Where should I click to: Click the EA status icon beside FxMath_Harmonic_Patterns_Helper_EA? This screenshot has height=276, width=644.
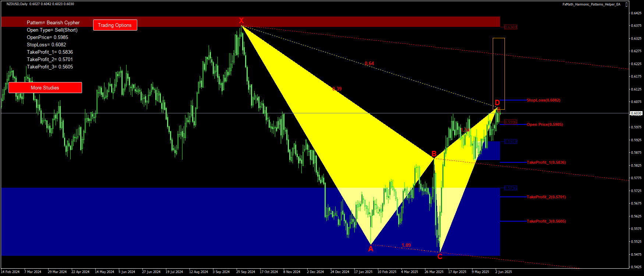click(x=627, y=4)
